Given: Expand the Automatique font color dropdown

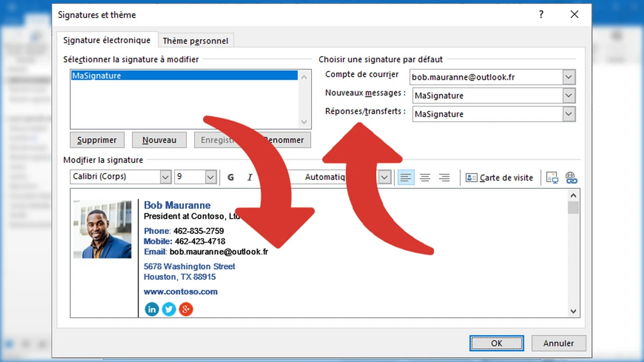Looking at the screenshot, I should click(384, 177).
